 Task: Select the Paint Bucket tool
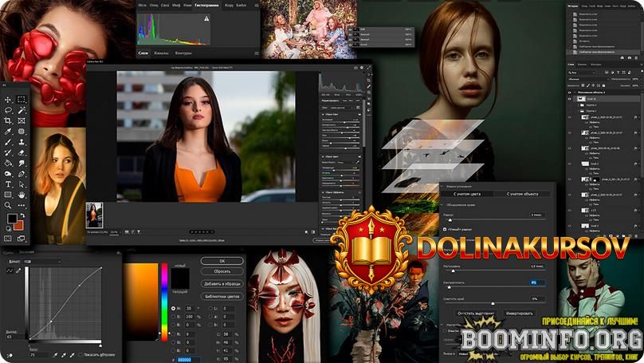coord(8,164)
